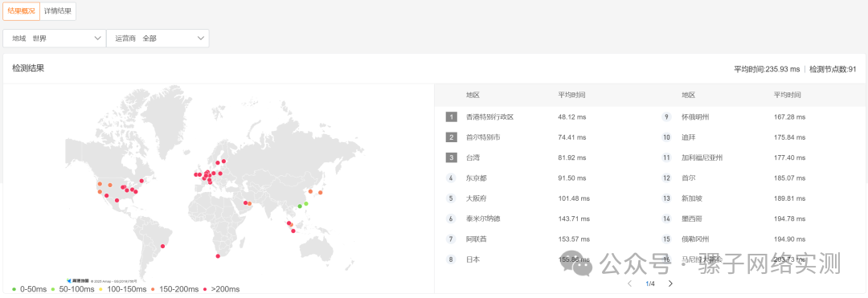Click rank 3 badge for 台湾

[x=452, y=157]
